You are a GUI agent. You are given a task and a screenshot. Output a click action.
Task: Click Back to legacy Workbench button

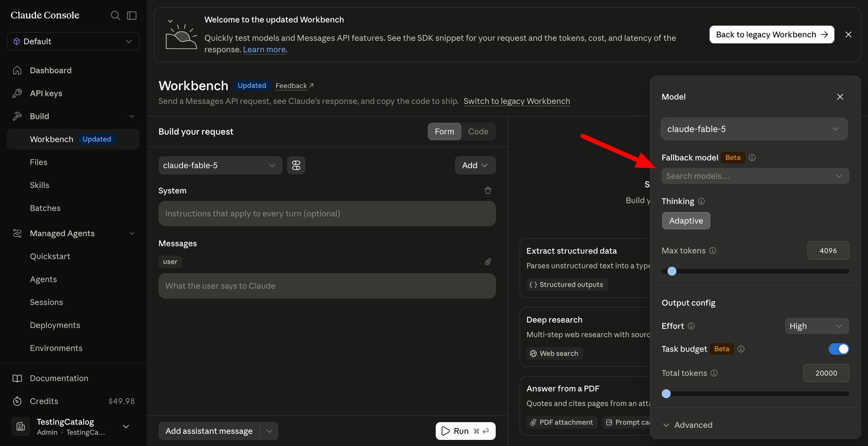click(772, 35)
